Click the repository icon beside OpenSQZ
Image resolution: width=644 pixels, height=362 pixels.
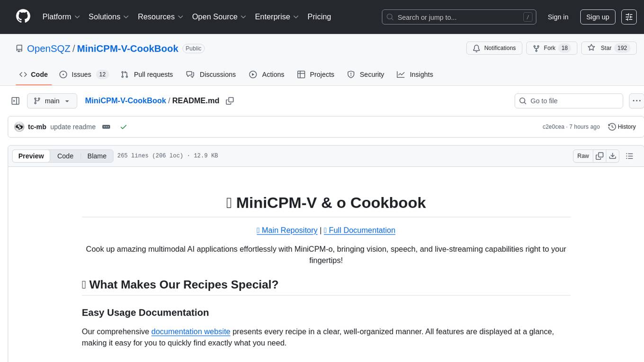tap(19, 48)
